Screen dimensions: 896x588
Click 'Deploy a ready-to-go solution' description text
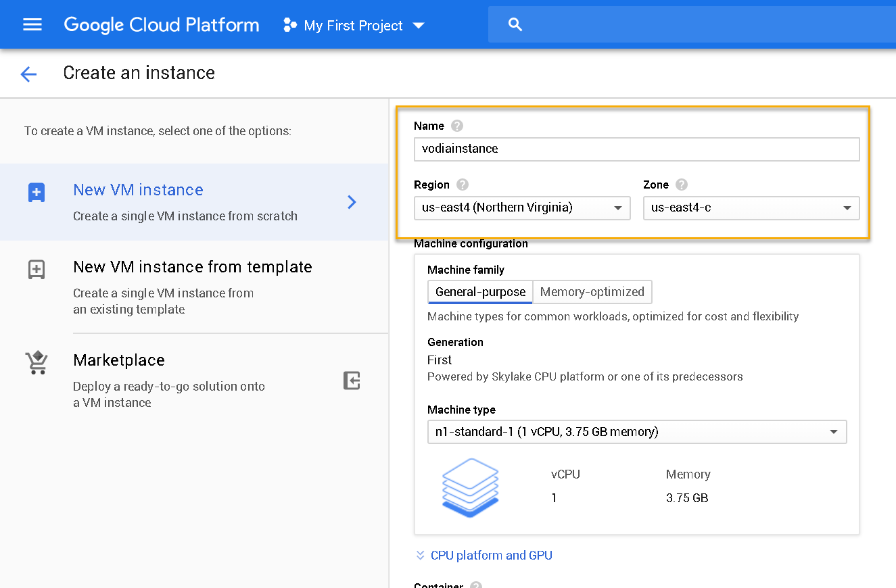[x=169, y=395]
